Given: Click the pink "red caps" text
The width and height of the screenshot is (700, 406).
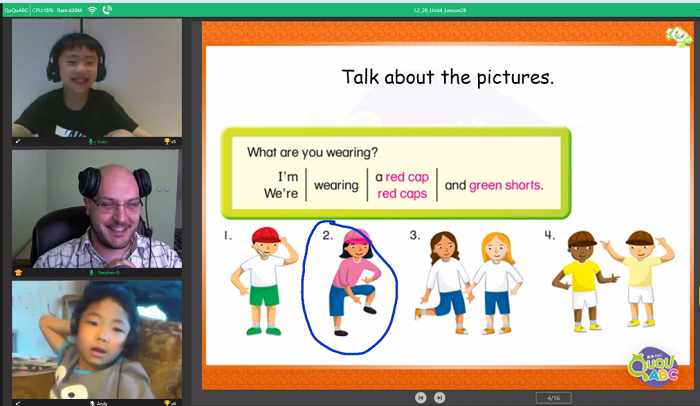Looking at the screenshot, I should coord(402,193).
